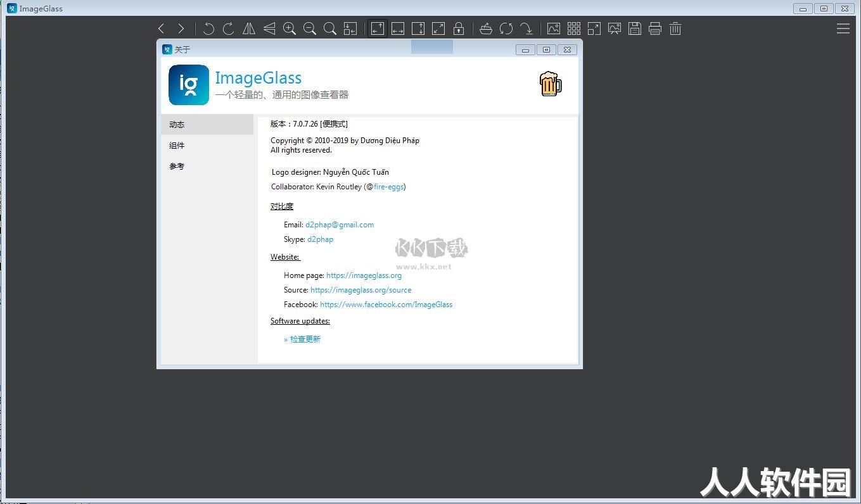Save image with the floppy disk icon
861x504 pixels.
point(635,28)
